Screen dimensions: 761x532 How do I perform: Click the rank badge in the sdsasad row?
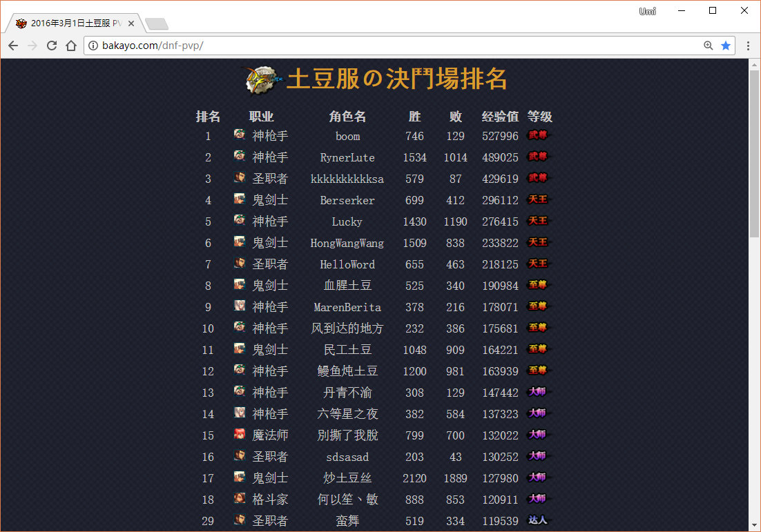coord(537,456)
